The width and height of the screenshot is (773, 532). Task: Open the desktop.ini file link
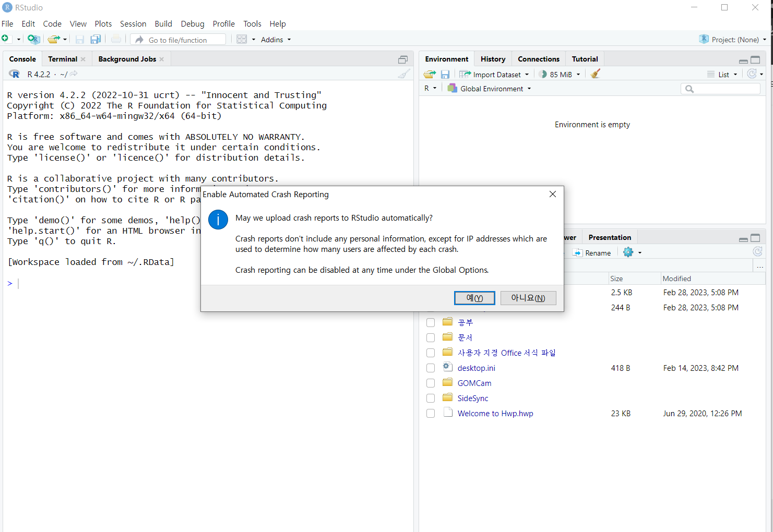[477, 368]
